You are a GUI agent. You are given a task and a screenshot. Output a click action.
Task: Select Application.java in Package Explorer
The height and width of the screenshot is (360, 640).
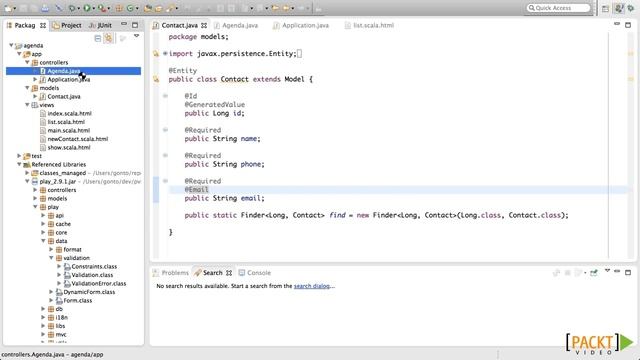[69, 80]
